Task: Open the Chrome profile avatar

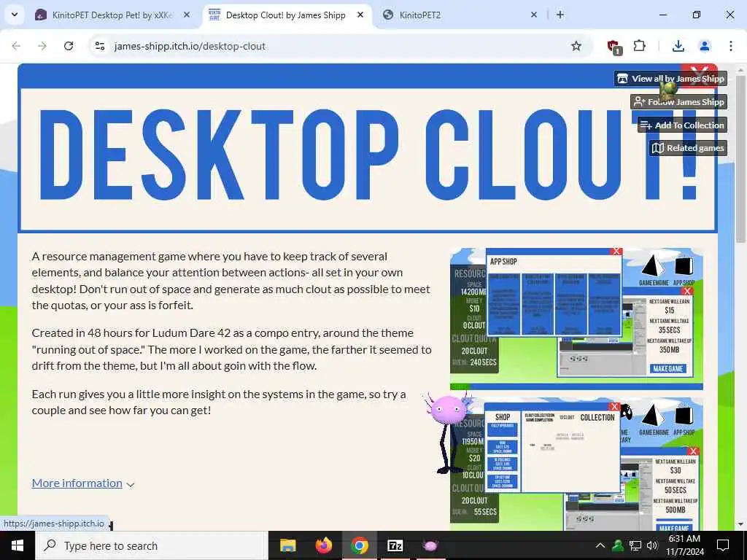Action: coord(704,46)
